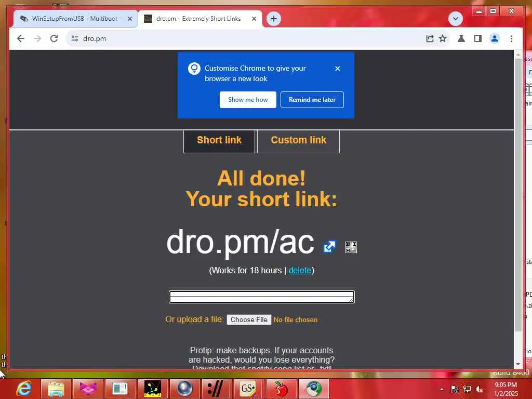Viewport: 532px width, 399px height.
Task: Expand the tab search dropdown
Action: (x=455, y=19)
